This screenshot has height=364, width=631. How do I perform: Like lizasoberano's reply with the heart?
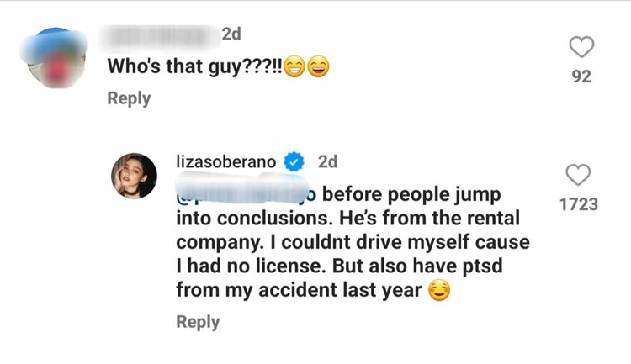[x=578, y=175]
